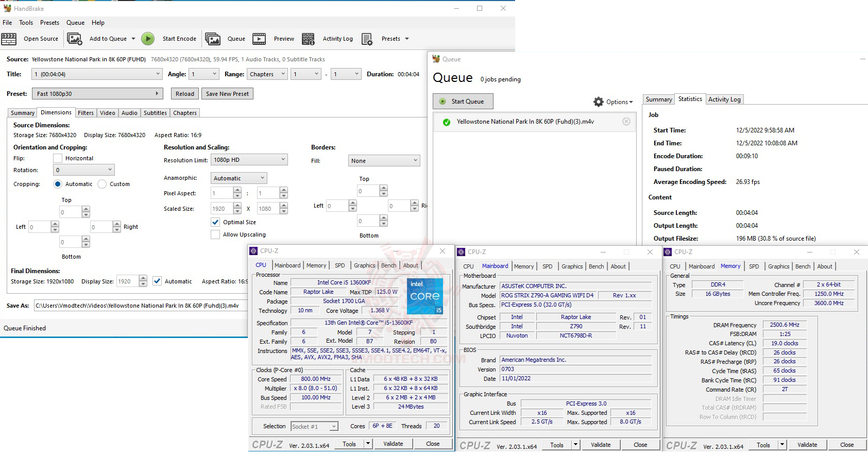Click the green Start Encode play icon
Image resolution: width=868 pixels, height=454 pixels.
pos(148,39)
